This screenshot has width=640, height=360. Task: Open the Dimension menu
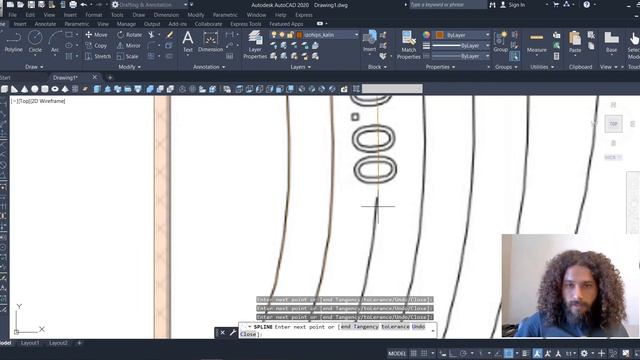tap(166, 15)
